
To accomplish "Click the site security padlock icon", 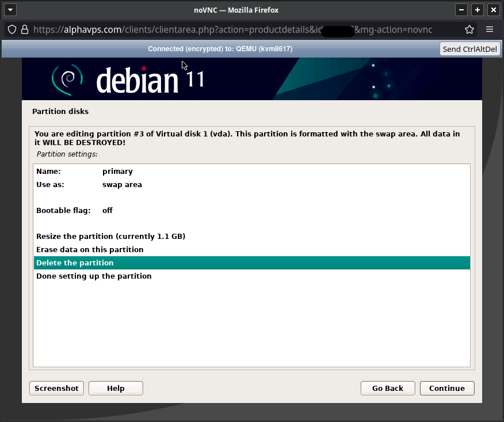I will [25, 29].
